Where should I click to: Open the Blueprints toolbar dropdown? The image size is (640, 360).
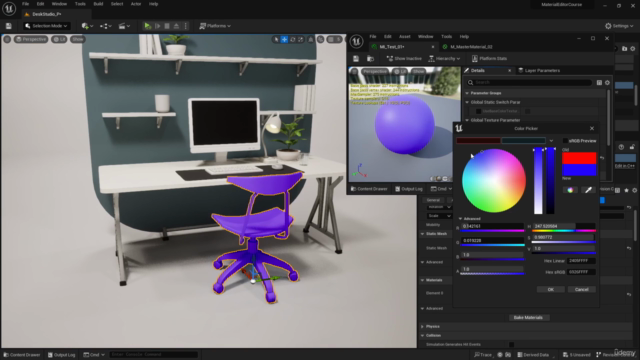pos(105,26)
